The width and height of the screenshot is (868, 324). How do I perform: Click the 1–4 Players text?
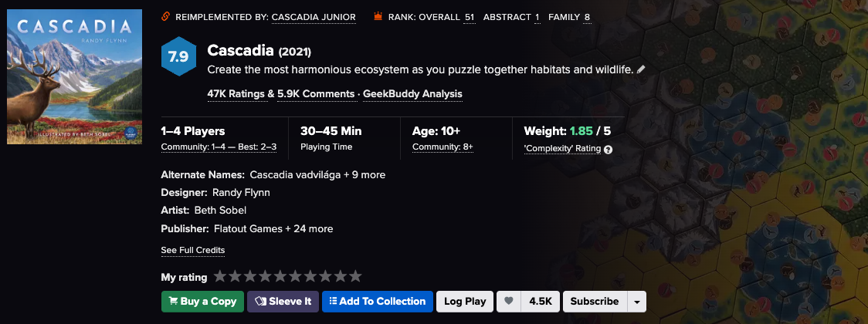[193, 132]
